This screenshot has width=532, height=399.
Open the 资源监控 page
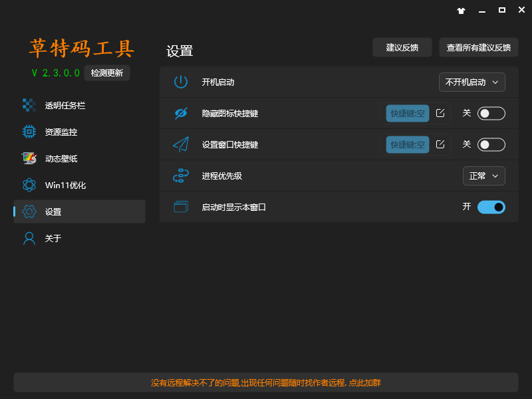coord(79,132)
